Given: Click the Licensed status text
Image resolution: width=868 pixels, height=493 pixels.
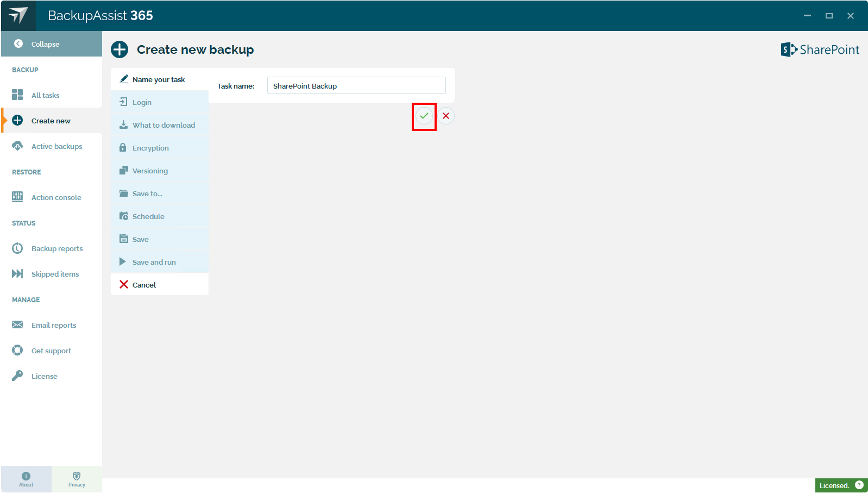Looking at the screenshot, I should (x=834, y=485).
